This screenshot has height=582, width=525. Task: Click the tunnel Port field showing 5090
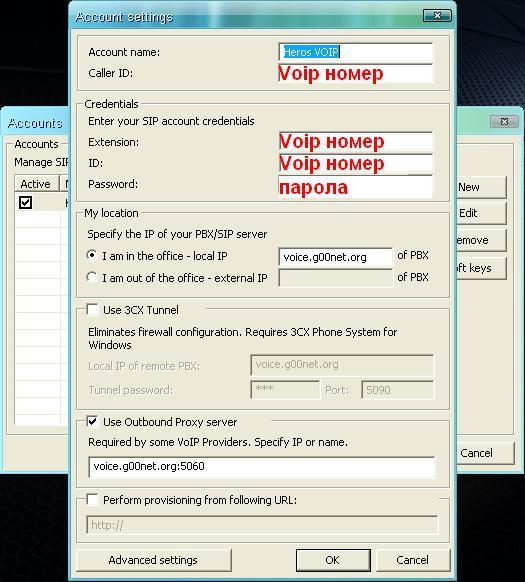397,390
